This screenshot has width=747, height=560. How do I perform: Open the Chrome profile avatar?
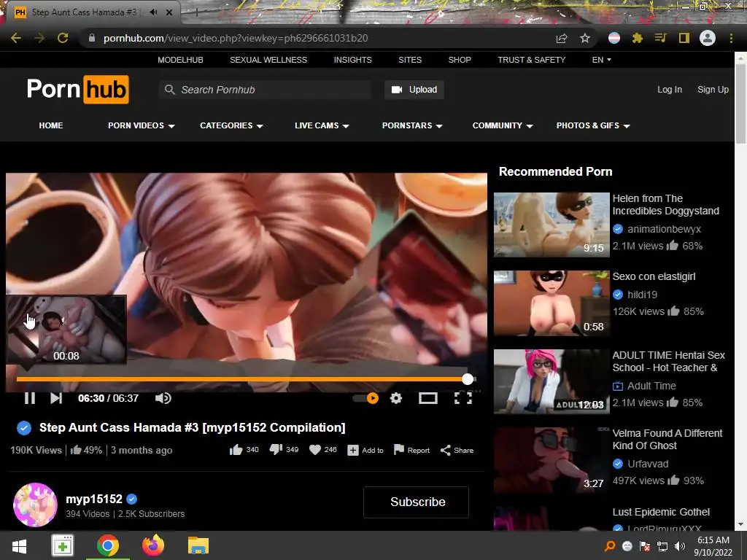(x=708, y=38)
